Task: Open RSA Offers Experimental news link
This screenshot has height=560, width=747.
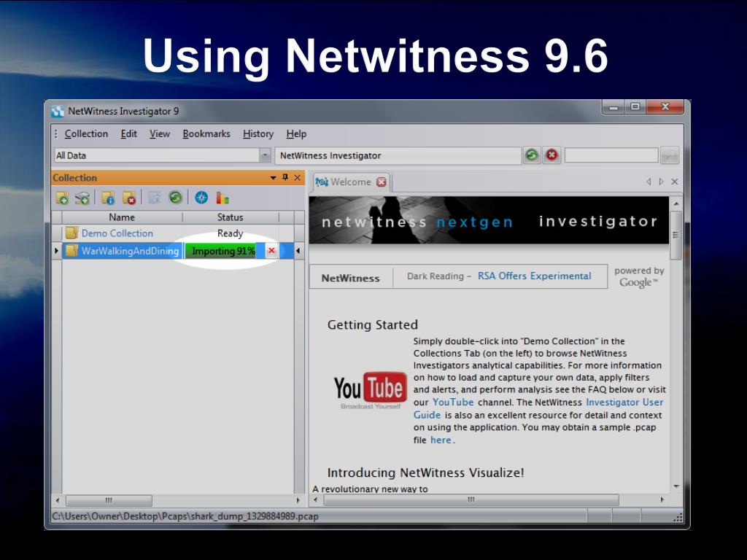Action: (535, 276)
